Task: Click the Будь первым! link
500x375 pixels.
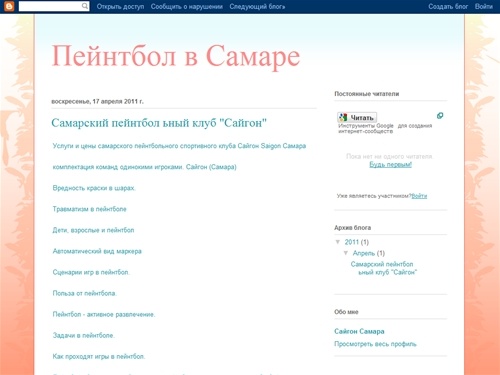Action: point(390,164)
